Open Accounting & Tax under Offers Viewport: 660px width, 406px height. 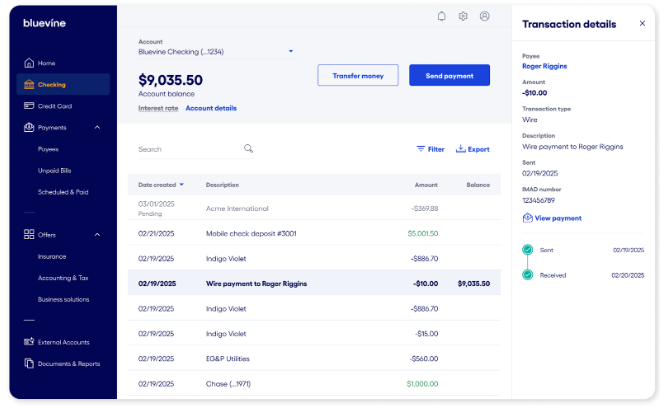(x=63, y=278)
